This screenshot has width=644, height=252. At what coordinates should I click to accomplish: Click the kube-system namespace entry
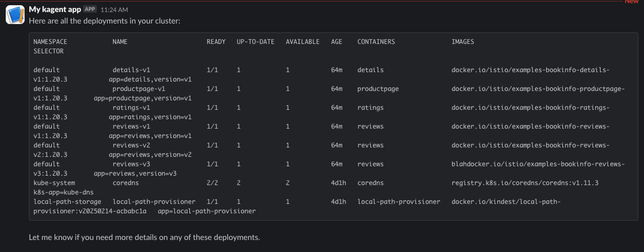[54, 183]
